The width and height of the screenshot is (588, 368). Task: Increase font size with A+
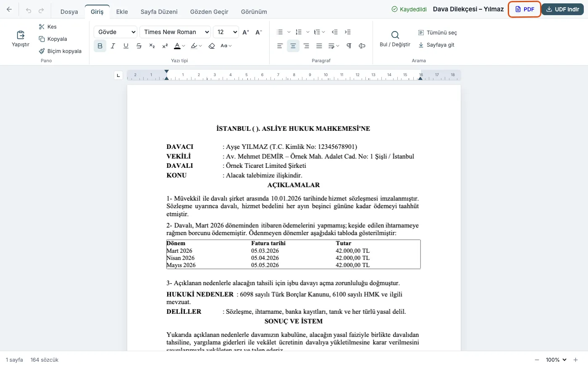tap(246, 32)
